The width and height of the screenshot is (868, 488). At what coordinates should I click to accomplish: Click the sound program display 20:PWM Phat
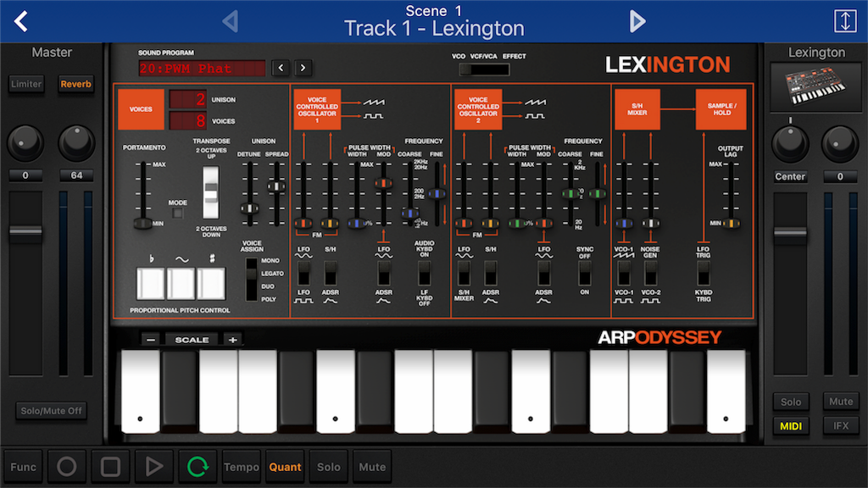click(202, 69)
